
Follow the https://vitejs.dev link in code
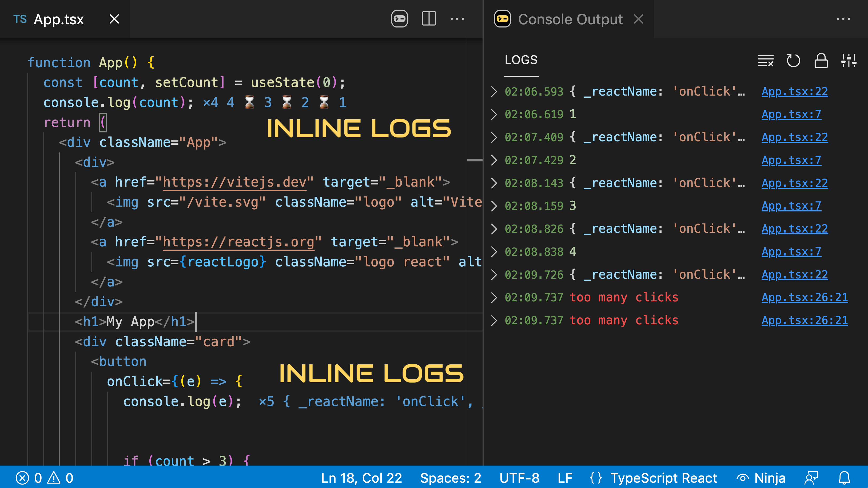coord(234,182)
